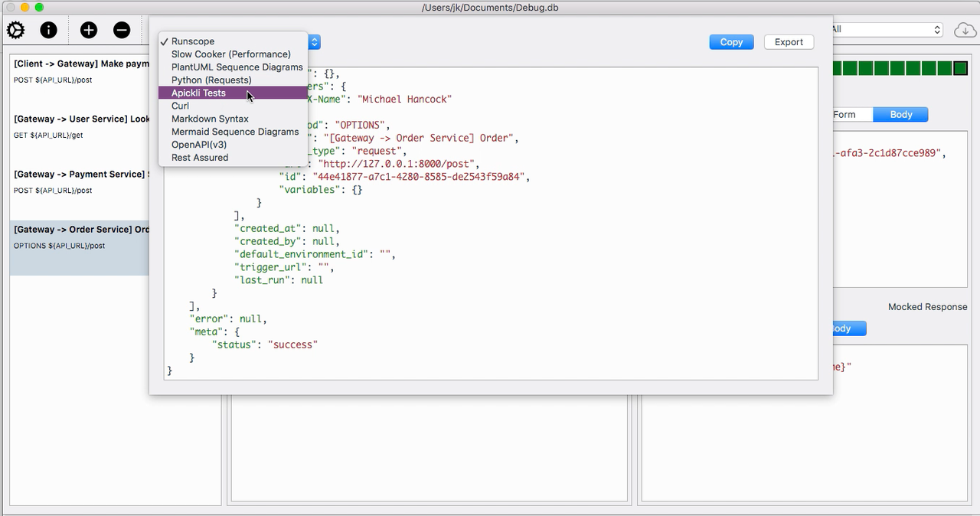
Task: Open the All filter dropdown
Action: 885,30
